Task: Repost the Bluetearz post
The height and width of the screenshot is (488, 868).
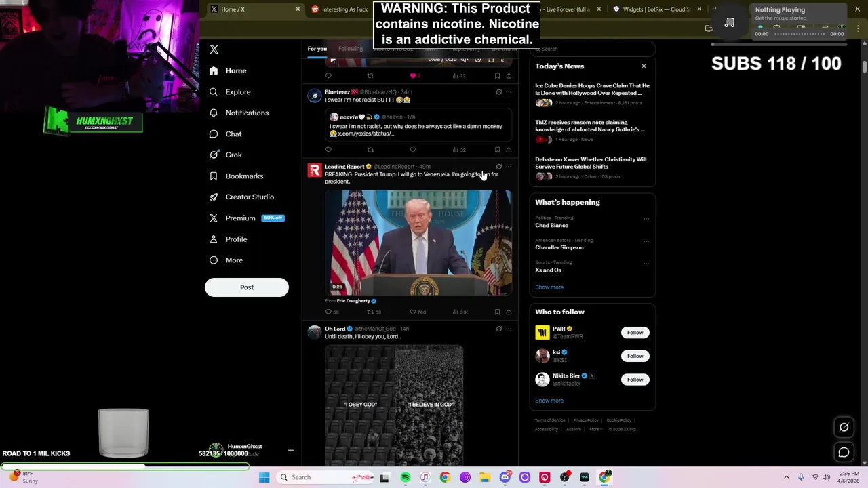Action: pyautogui.click(x=370, y=150)
